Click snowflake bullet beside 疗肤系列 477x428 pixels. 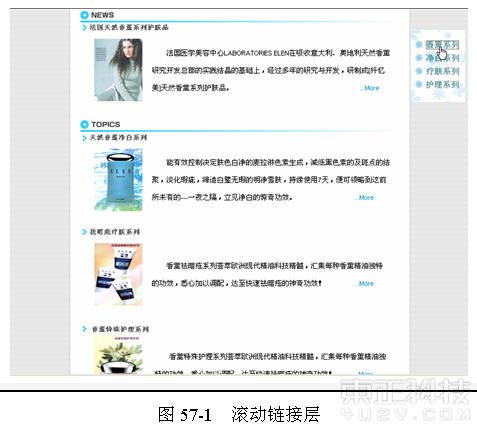419,71
